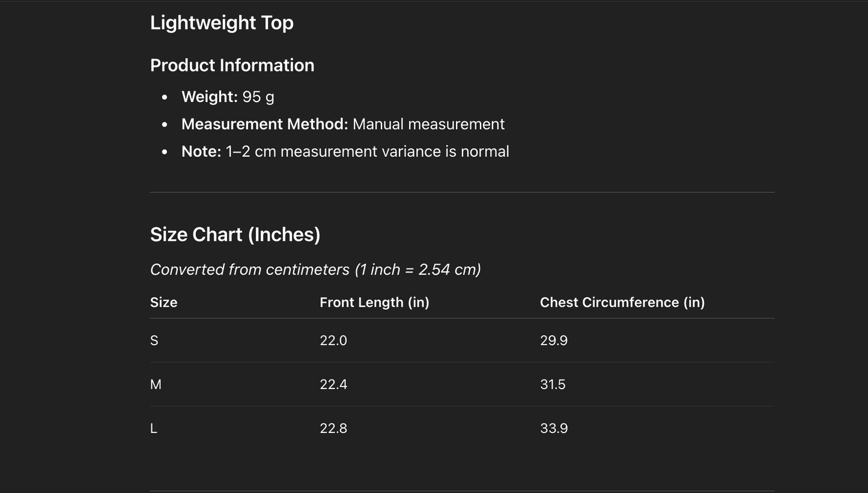Select the M size cell
868x493 pixels.
tap(156, 384)
